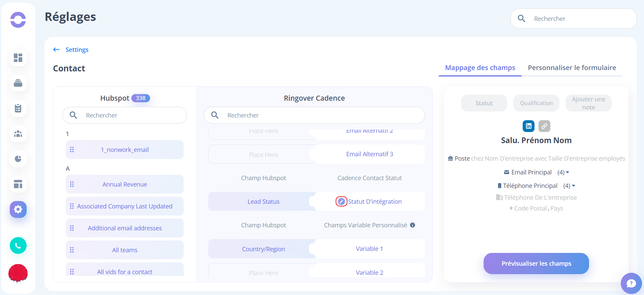Click the Hubspot 338 count badge
This screenshot has width=644, height=295.
(141, 98)
